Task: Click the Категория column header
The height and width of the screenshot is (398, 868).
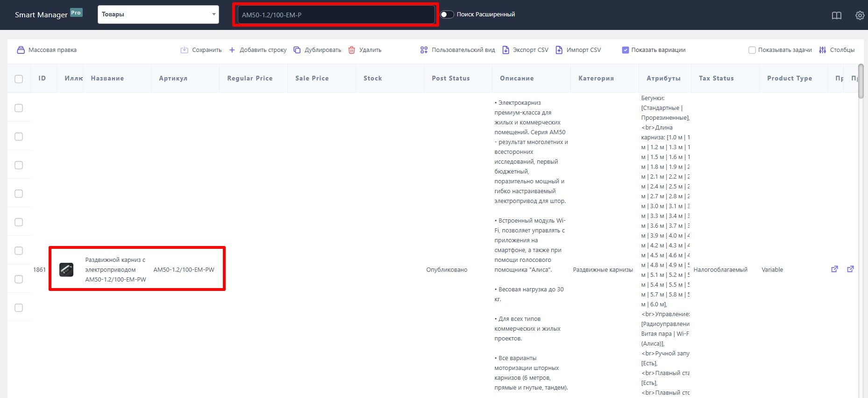Action: click(x=596, y=78)
